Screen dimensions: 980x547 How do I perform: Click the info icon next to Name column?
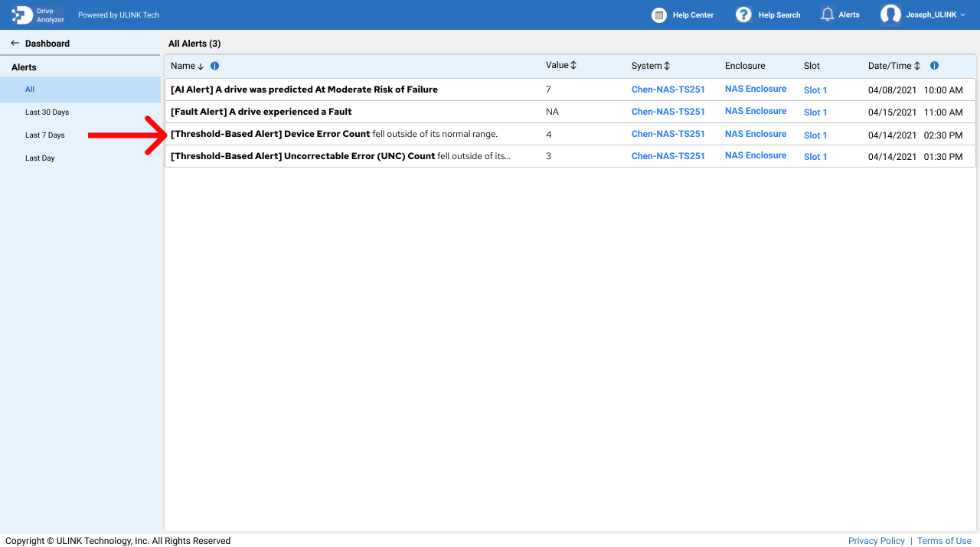[x=215, y=66]
